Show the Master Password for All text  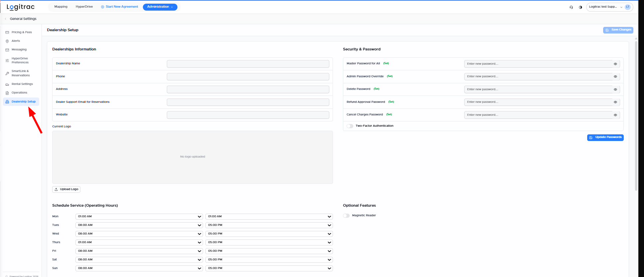(615, 64)
